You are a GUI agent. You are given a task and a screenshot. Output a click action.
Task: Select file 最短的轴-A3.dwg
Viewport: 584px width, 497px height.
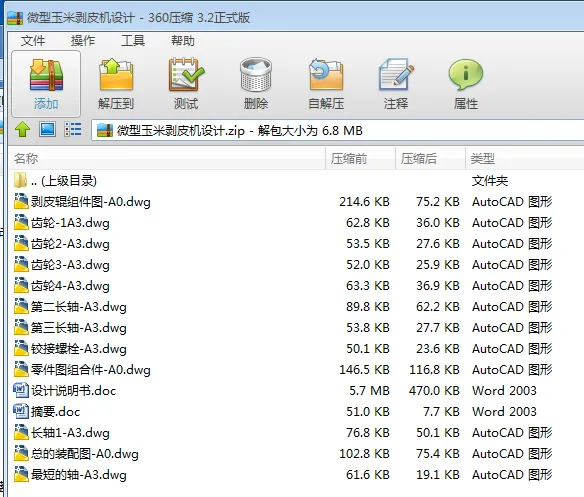[x=296, y=475]
